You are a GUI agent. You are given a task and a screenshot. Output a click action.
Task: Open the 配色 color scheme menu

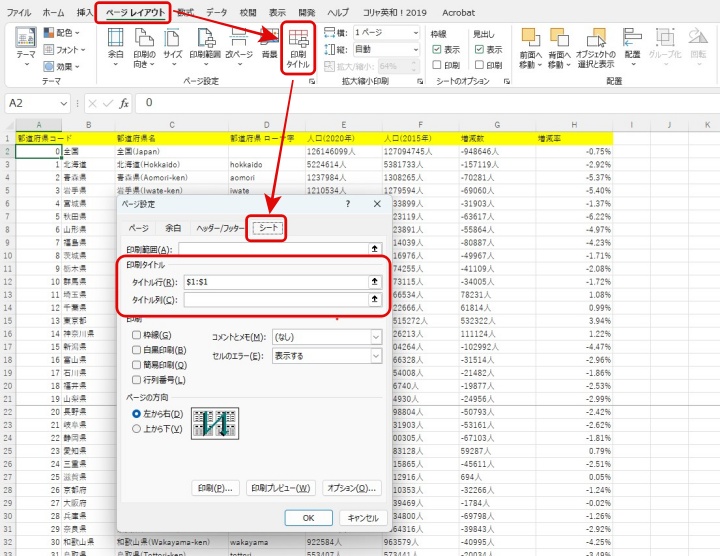(62, 33)
